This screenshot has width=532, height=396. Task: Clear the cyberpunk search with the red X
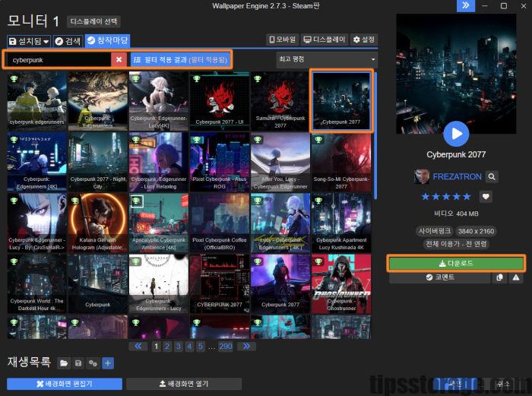[x=119, y=60]
